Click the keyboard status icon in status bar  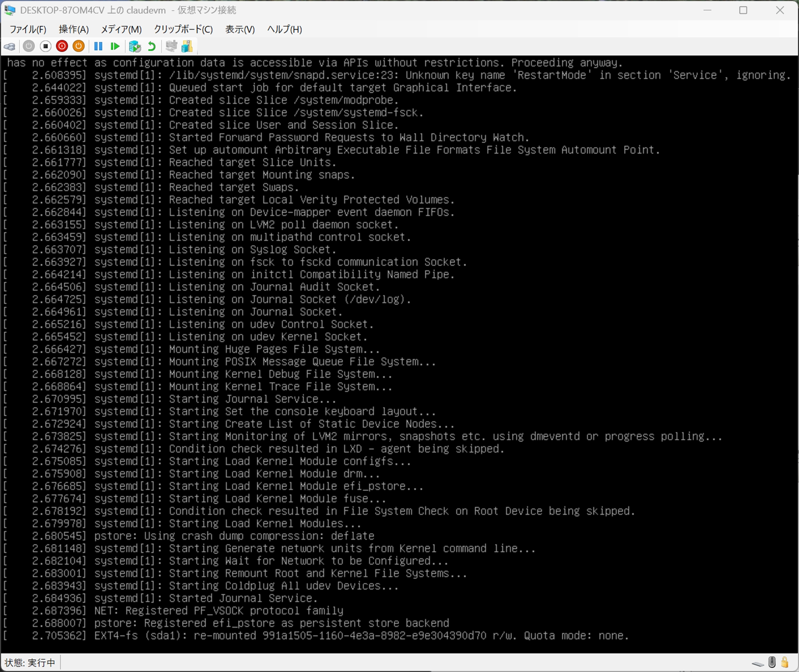(x=758, y=663)
